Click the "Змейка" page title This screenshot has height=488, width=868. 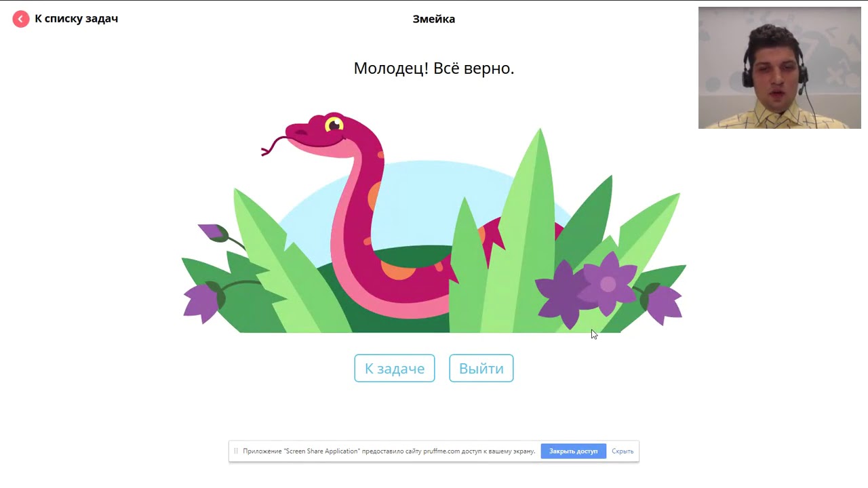click(434, 19)
